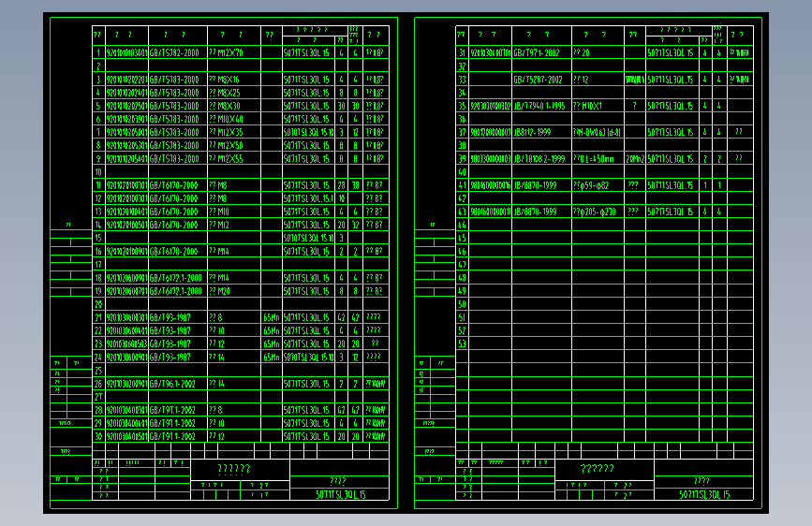Click row number 15 in left table
The image size is (812, 526).
point(98,238)
